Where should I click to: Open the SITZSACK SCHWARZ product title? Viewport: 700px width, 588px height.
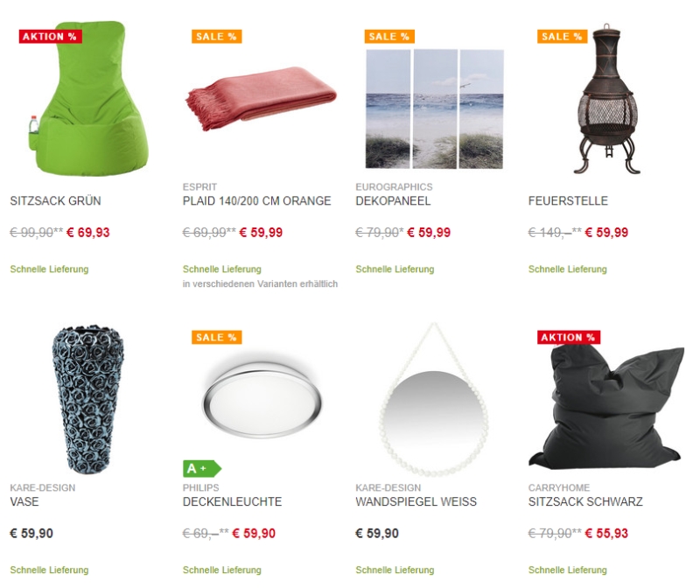585,502
